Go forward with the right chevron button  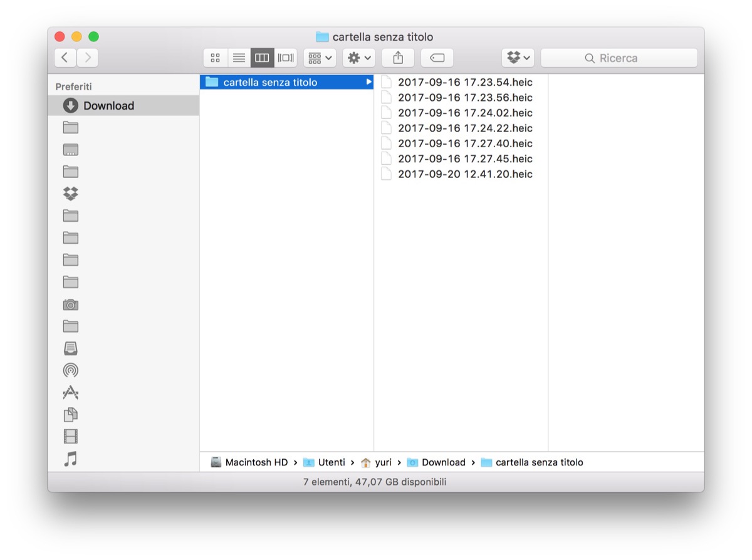[87, 58]
